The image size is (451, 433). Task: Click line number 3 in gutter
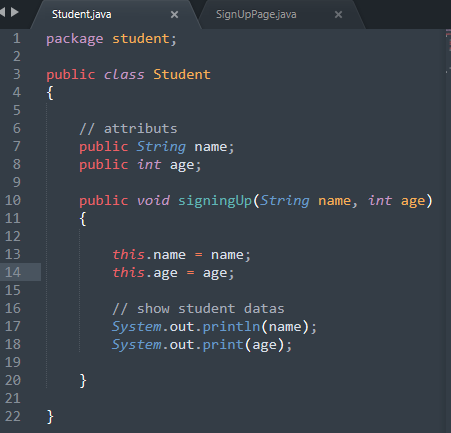pyautogui.click(x=17, y=74)
